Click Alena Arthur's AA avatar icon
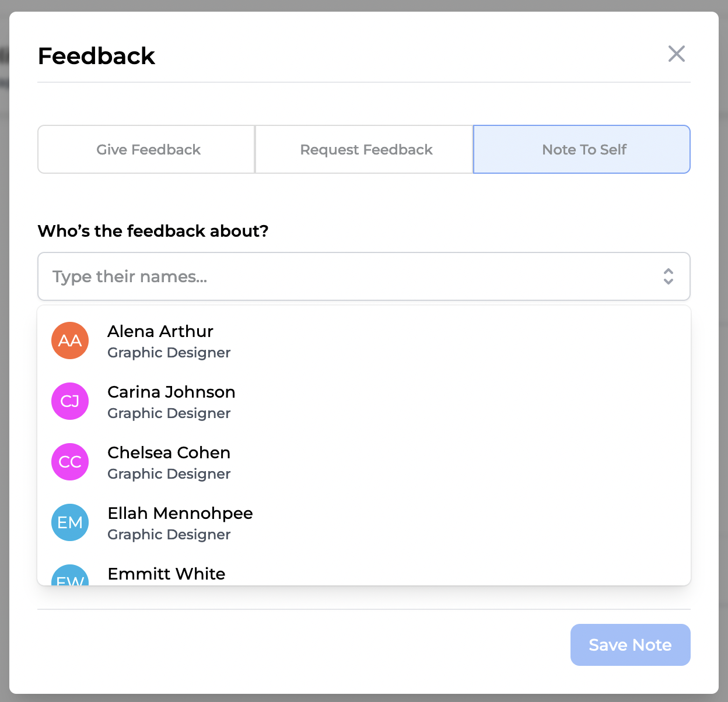The height and width of the screenshot is (702, 728). [x=70, y=341]
